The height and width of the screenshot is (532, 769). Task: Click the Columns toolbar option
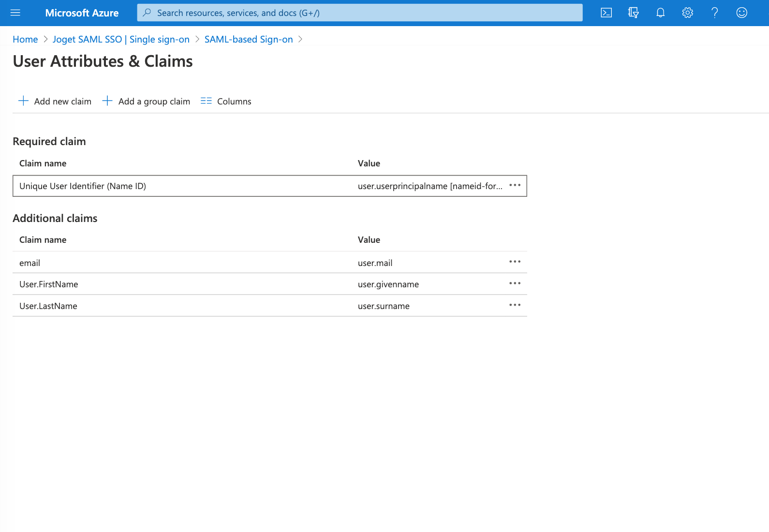click(226, 101)
